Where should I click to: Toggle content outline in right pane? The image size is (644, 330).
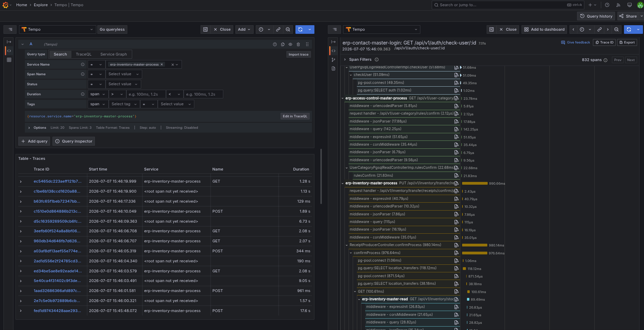[335, 29]
